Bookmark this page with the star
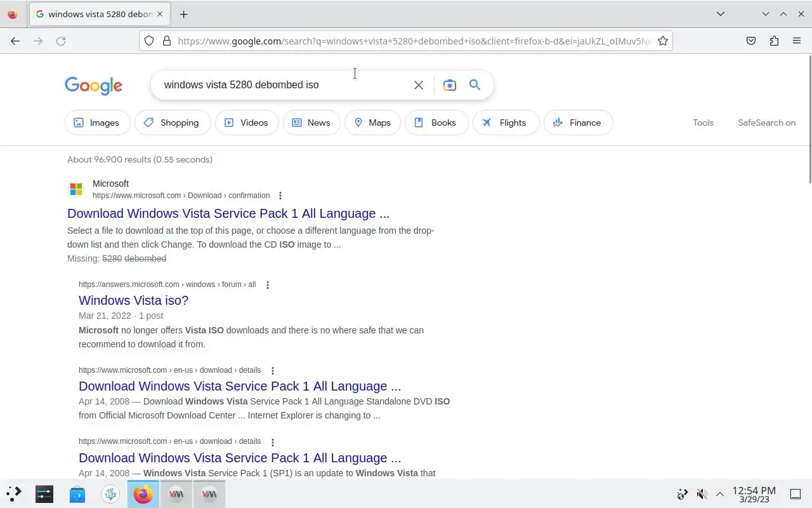Image resolution: width=812 pixels, height=508 pixels. (x=663, y=41)
